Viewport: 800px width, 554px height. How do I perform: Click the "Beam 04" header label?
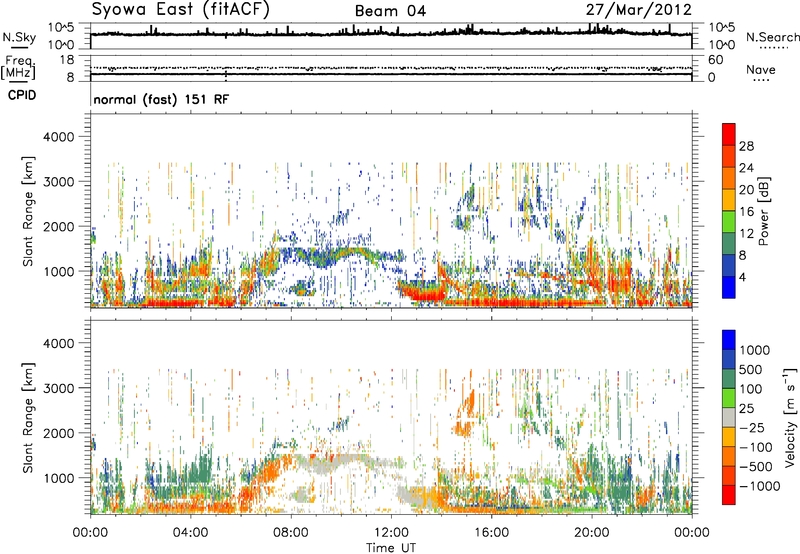click(390, 11)
